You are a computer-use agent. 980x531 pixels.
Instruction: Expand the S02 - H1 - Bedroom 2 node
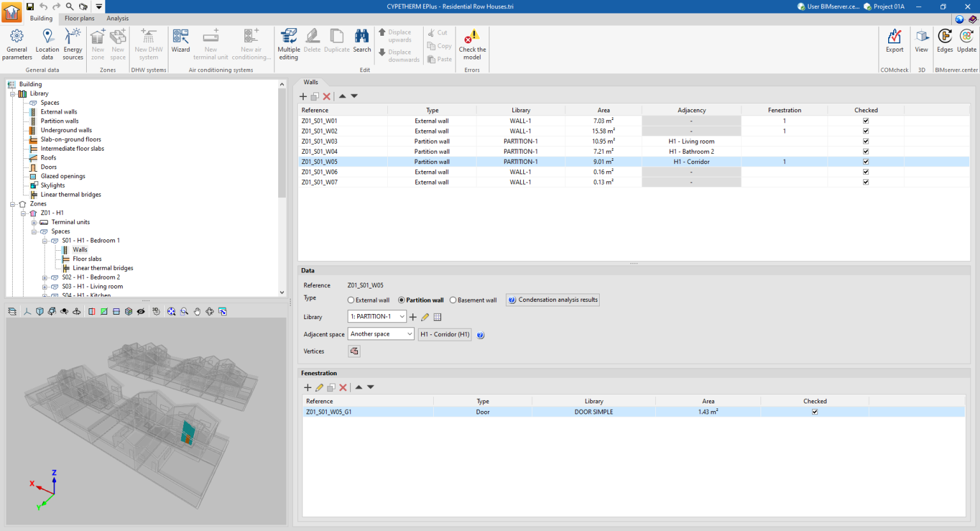45,278
